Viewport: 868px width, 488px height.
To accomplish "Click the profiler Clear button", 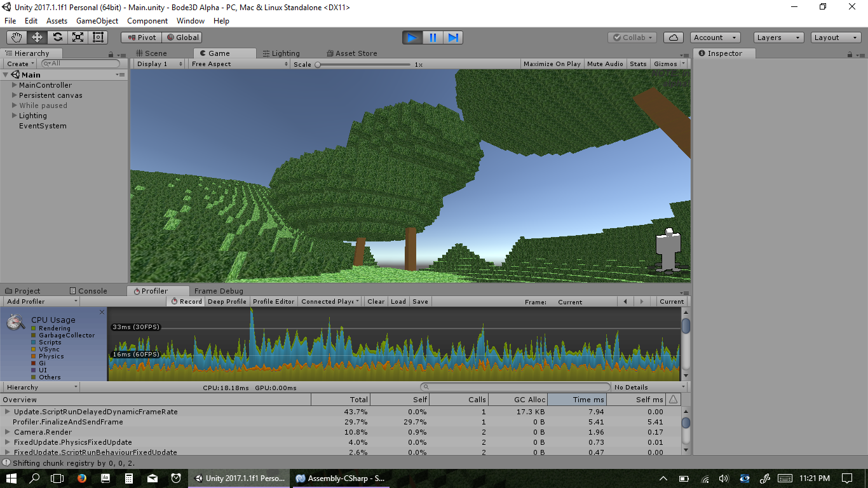I will 376,302.
